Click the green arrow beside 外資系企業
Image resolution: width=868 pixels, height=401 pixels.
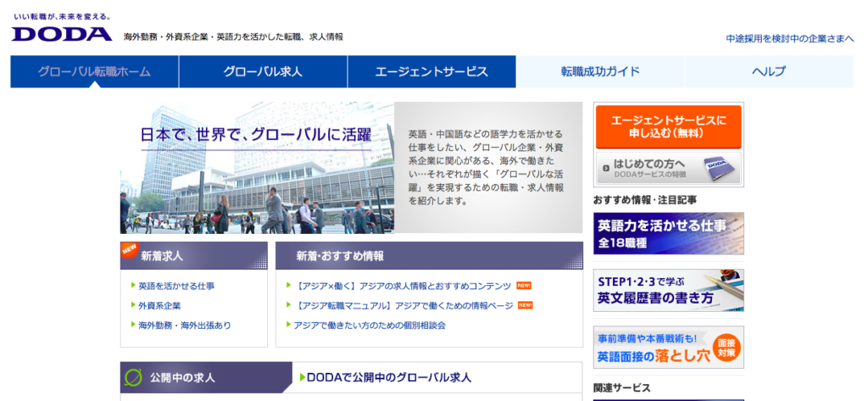coord(133,304)
